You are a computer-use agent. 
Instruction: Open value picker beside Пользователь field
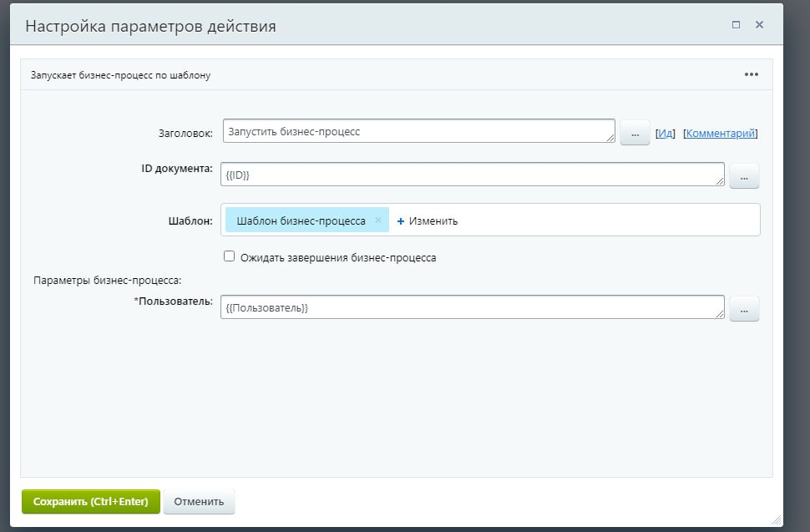[744, 309]
